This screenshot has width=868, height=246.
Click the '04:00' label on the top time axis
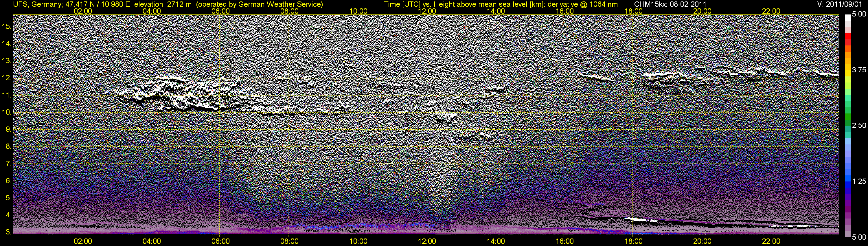click(152, 11)
